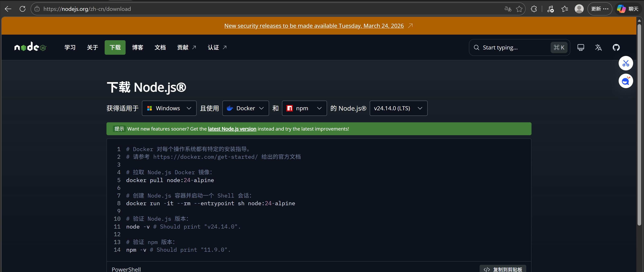This screenshot has width=644, height=272.
Task: Select the 下载 navigation tab
Action: tap(115, 47)
